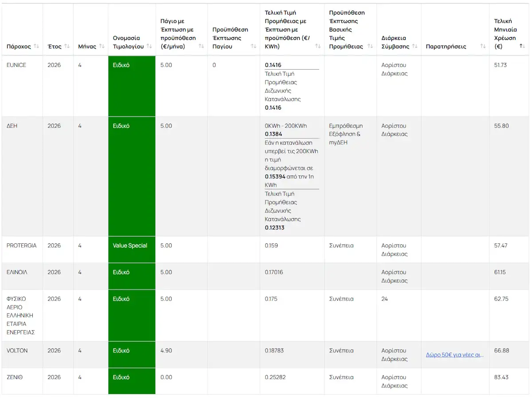
Task: Click the sort icon beside Πάροχος header
Action: point(36,47)
